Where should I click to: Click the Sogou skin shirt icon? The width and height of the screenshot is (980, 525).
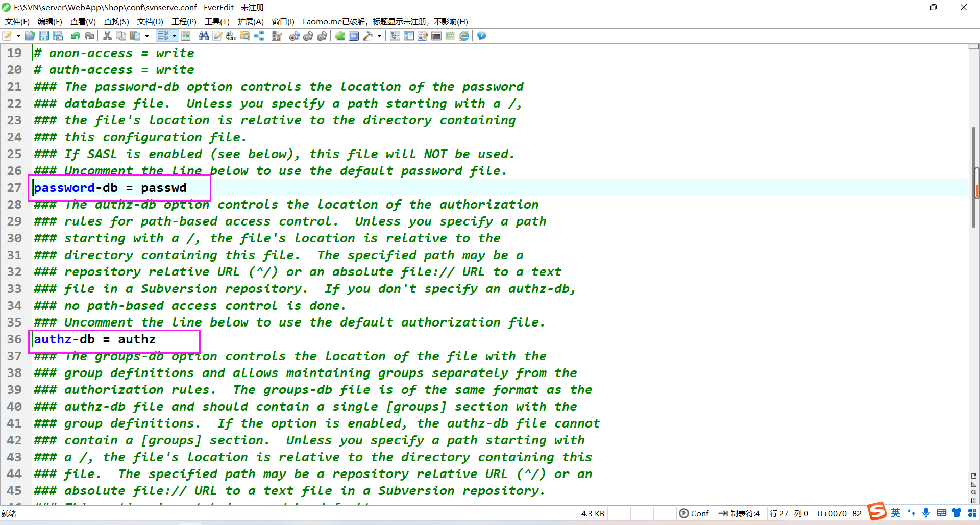click(957, 513)
